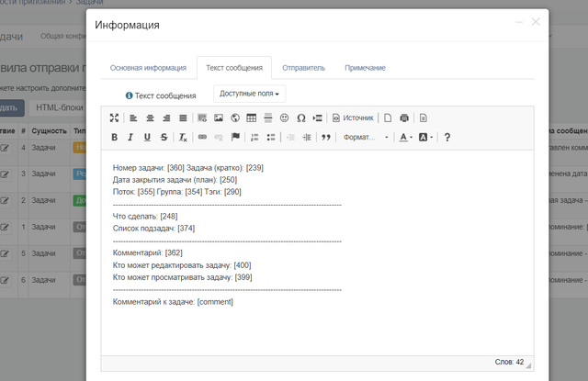Viewport: 588px width, 381px height.
Task: Click the 'Комментарий к задаче: [comment]' line
Action: 173,301
